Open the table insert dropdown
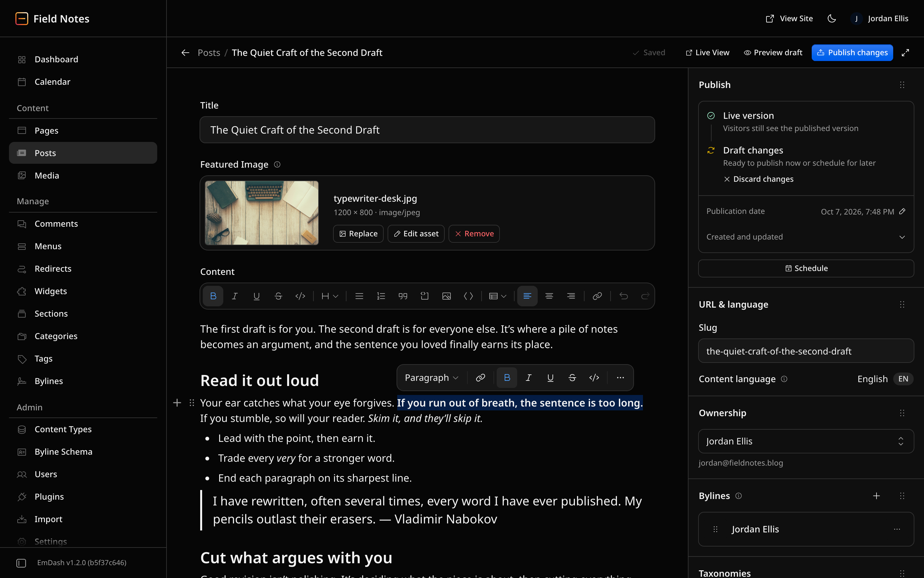The image size is (924, 578). (x=498, y=296)
